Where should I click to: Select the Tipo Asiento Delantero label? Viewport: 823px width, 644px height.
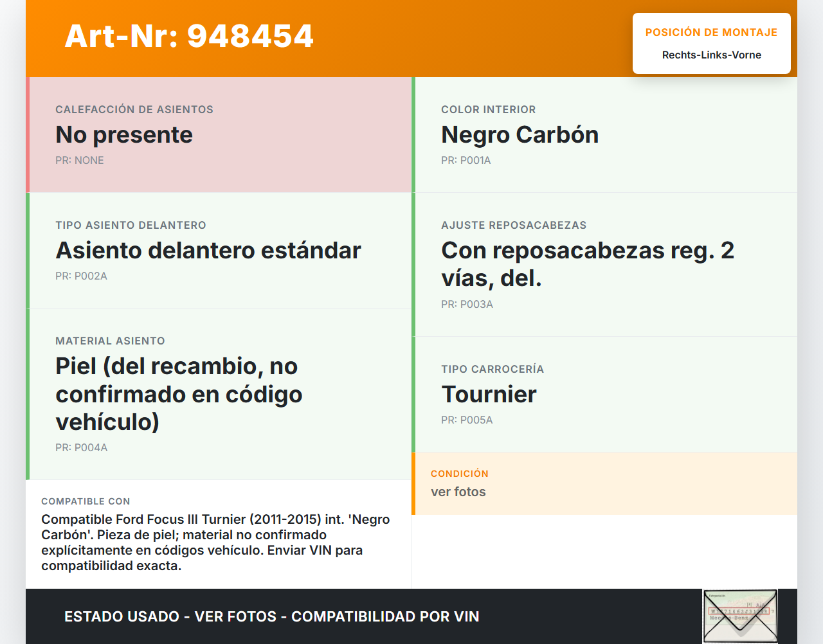[x=131, y=225]
